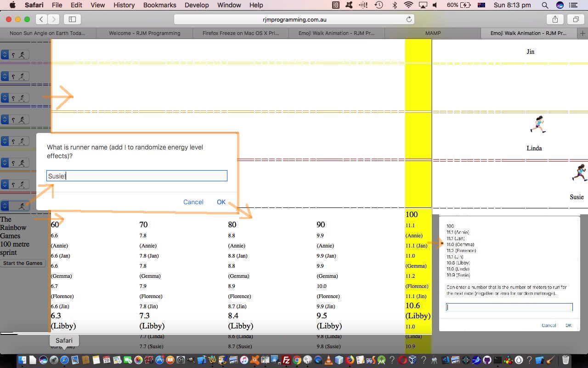The image size is (588, 368).
Task: Open the Wi-Fi status menu
Action: point(408,5)
